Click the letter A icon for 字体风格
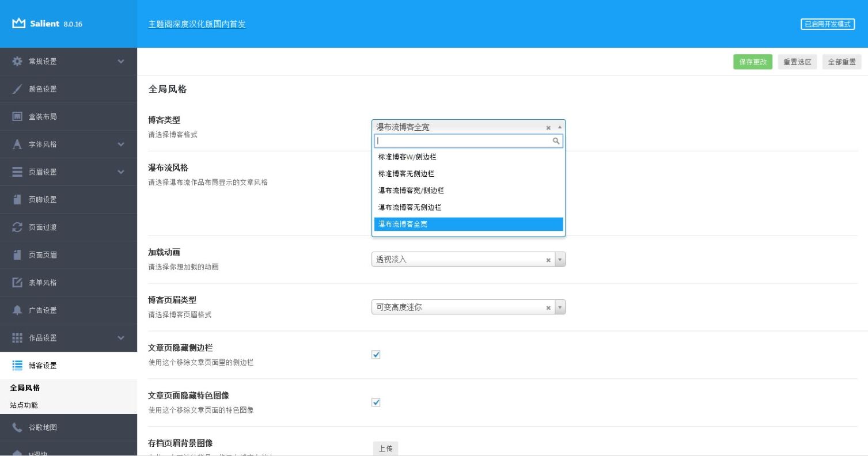The image size is (868, 456). [17, 145]
